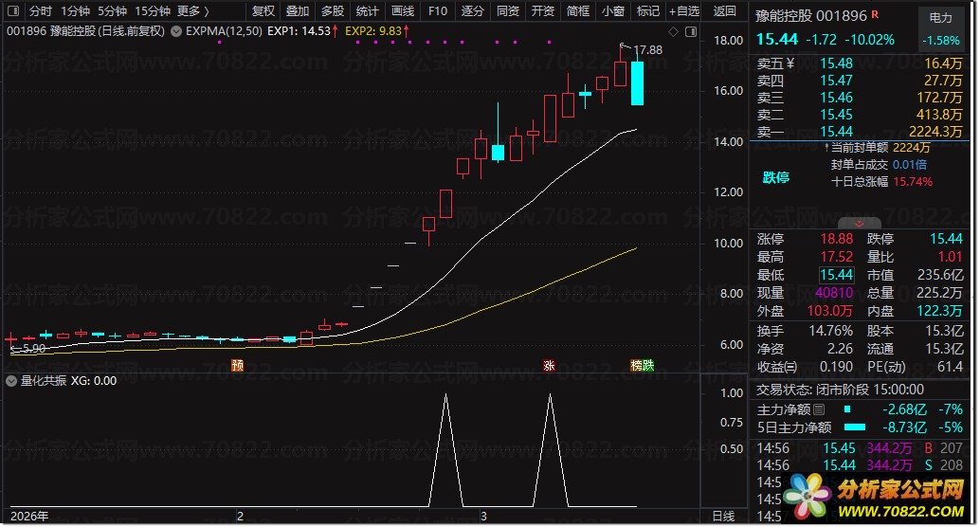Click the sector change -1.58%
Image resolution: width=980 pixels, height=527 pixels.
click(940, 41)
